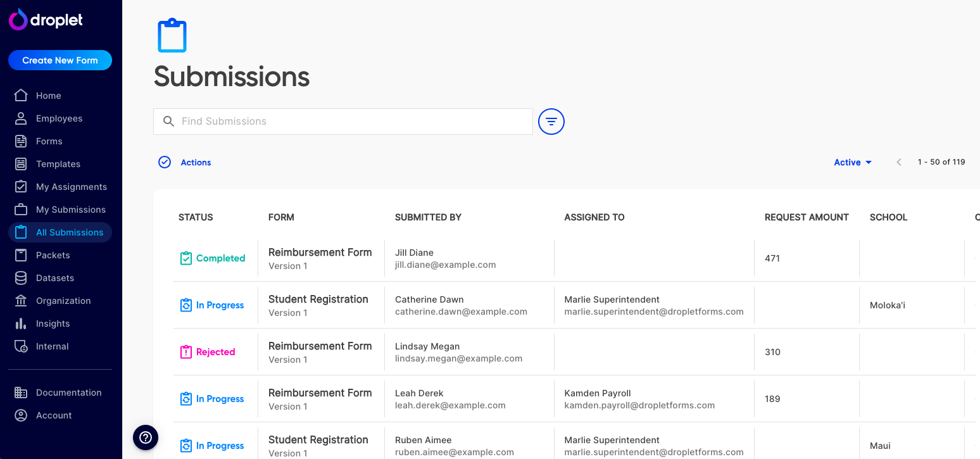The width and height of the screenshot is (980, 459).
Task: Select All Submissions in the sidebar
Action: pyautogui.click(x=60, y=232)
